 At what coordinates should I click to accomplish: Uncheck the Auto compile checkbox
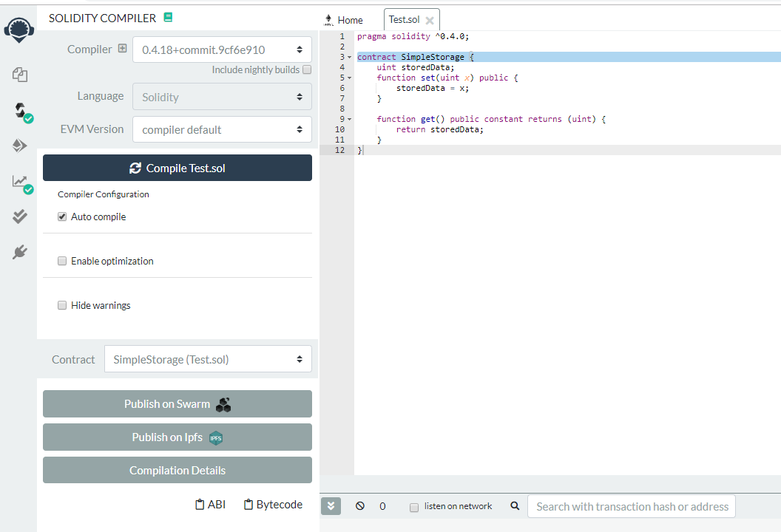tap(62, 216)
